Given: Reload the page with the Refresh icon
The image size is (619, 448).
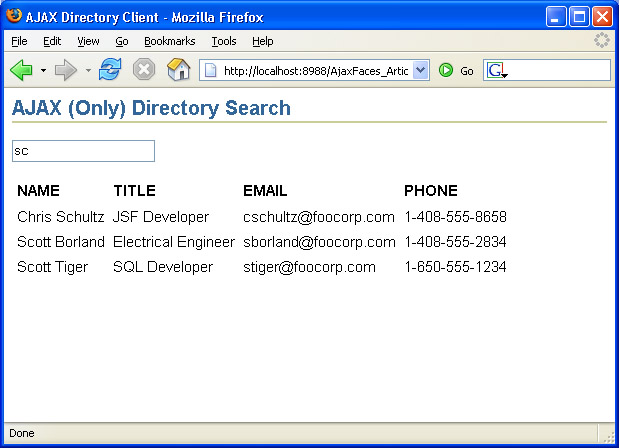Looking at the screenshot, I should point(110,69).
